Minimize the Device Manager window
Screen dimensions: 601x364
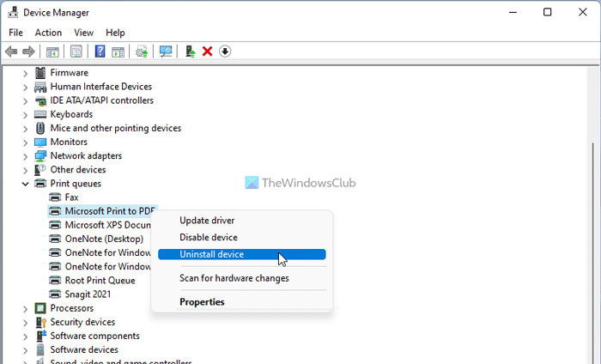click(x=513, y=12)
